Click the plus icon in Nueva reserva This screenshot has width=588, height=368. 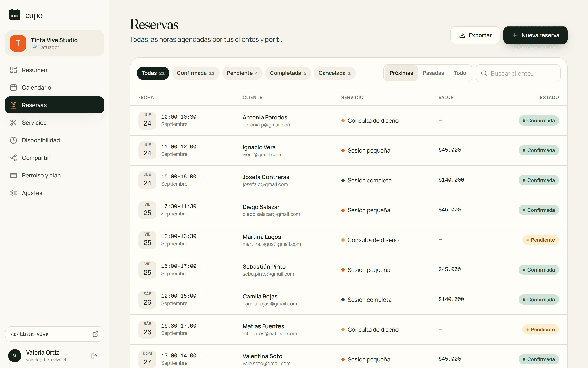pos(515,35)
